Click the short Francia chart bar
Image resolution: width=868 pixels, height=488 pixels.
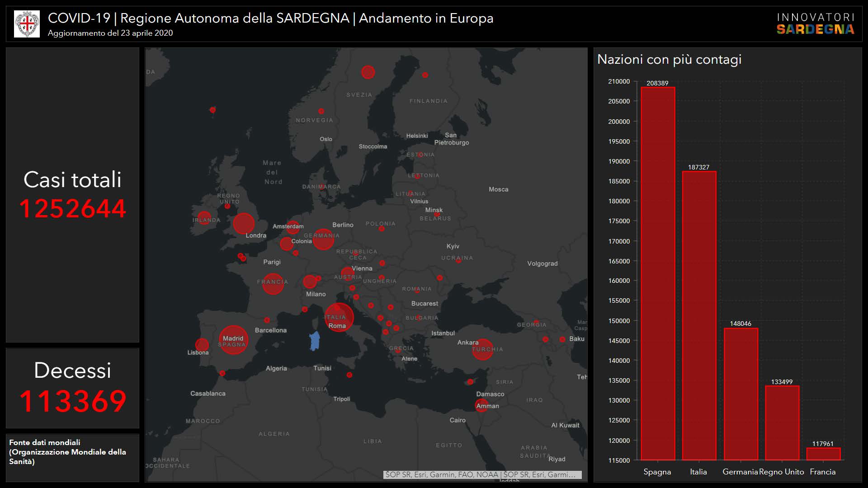tap(823, 454)
